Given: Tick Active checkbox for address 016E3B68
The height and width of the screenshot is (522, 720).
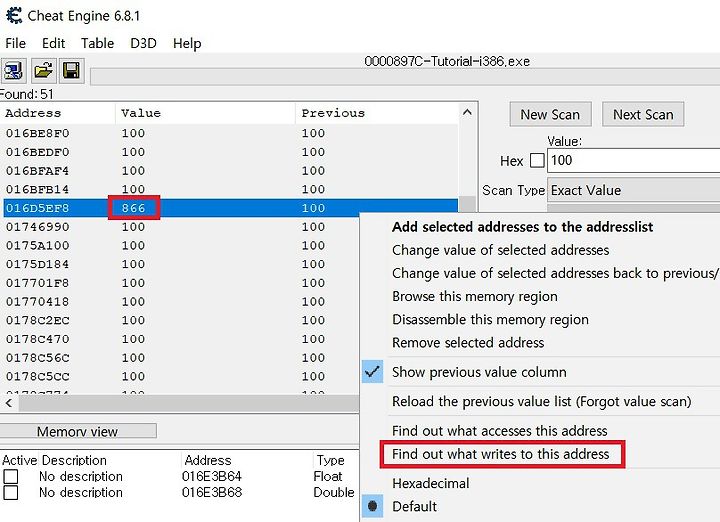Looking at the screenshot, I should pyautogui.click(x=11, y=493).
